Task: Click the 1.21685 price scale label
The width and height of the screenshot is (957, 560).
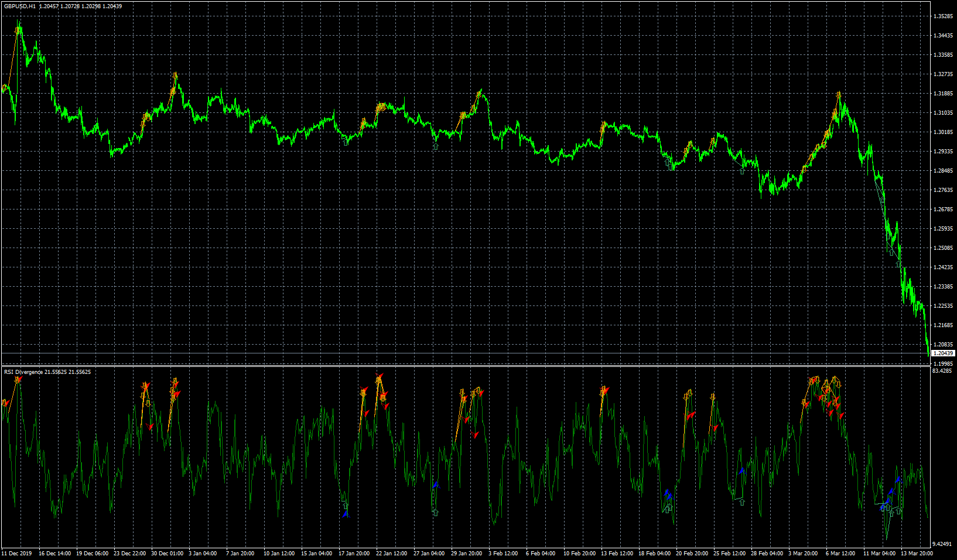Action: (943, 325)
